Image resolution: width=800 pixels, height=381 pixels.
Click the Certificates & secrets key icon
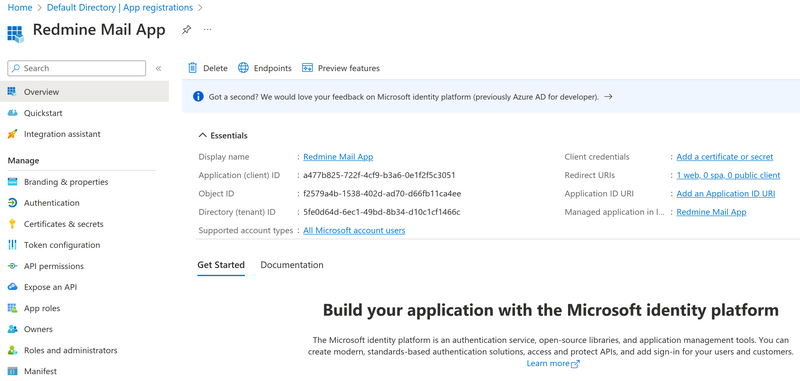(x=13, y=224)
